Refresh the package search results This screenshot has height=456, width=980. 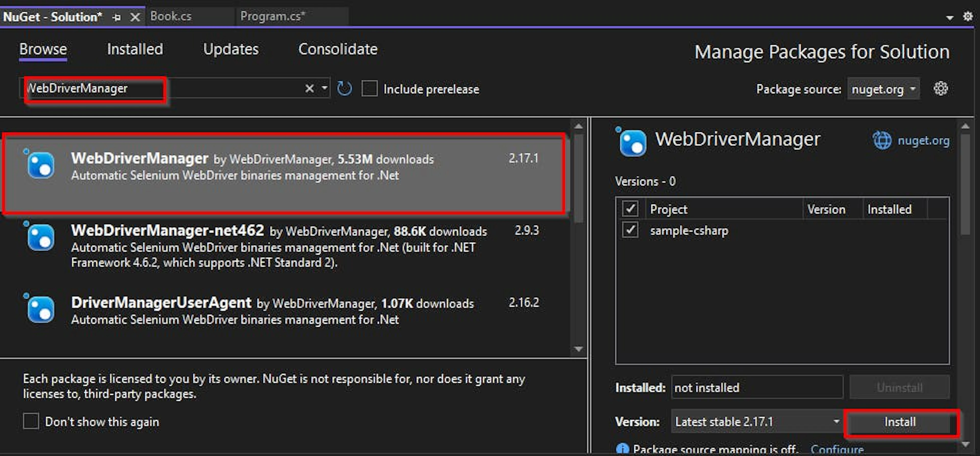pos(345,89)
